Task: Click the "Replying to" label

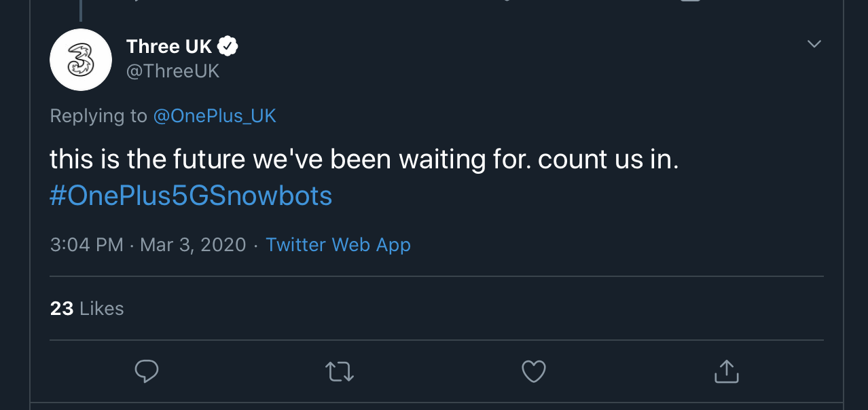Action: pyautogui.click(x=98, y=116)
